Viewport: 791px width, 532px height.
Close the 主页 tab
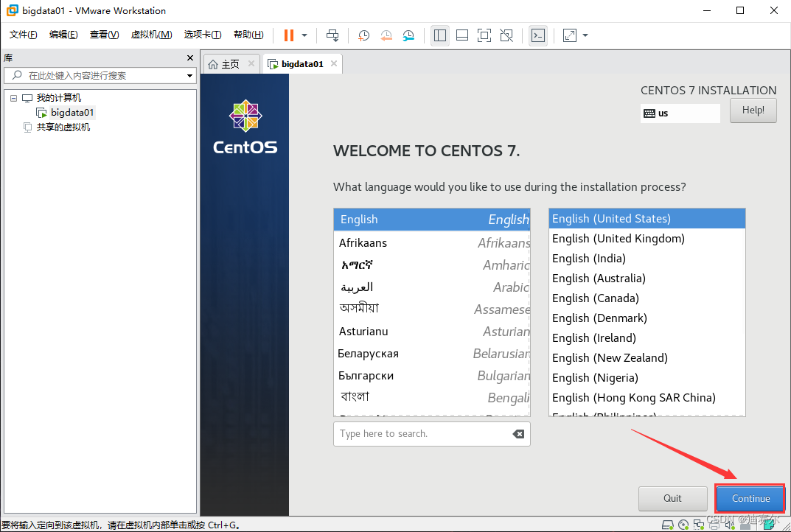[251, 63]
